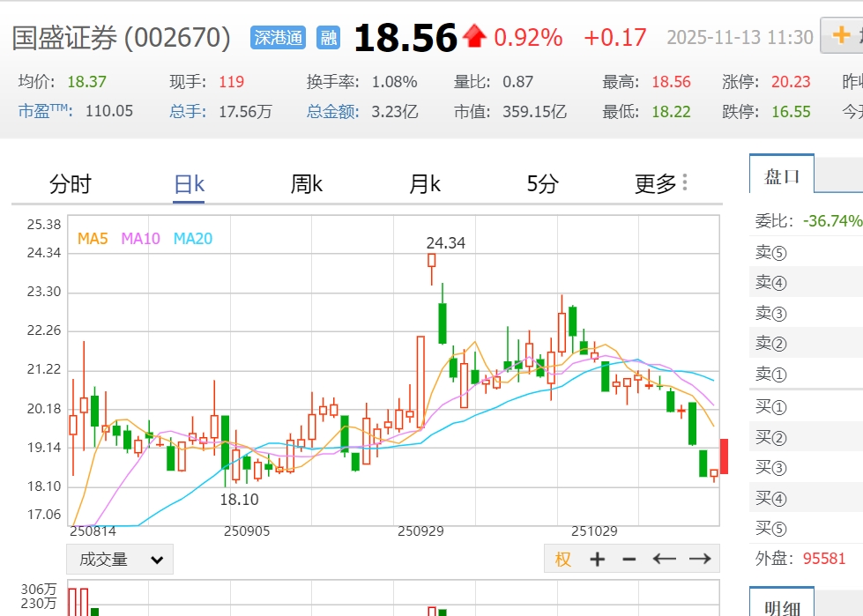863x616 pixels.
Task: Zoom out chart with minus icon
Action: 629,560
